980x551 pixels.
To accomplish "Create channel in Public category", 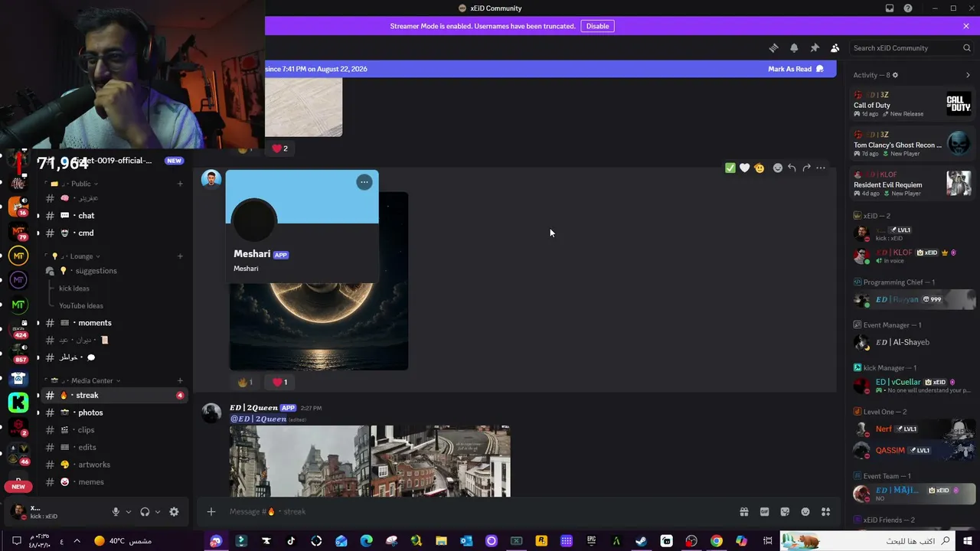I will coord(180,184).
